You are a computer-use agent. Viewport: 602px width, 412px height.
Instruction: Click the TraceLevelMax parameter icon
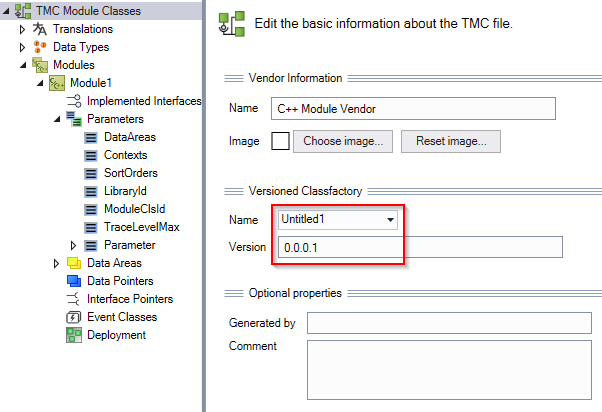(91, 227)
